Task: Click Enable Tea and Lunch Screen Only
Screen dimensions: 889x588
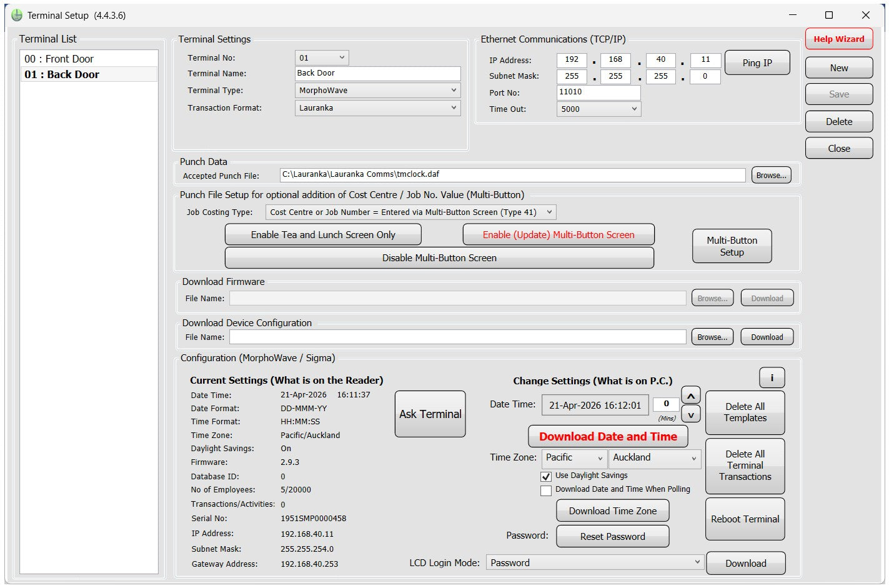Action: point(323,235)
